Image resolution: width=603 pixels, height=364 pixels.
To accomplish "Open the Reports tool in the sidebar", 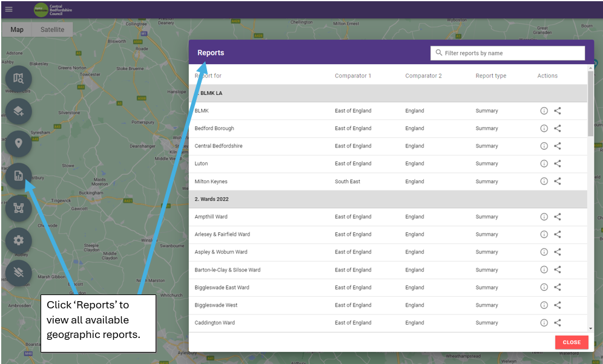I will [x=18, y=176].
